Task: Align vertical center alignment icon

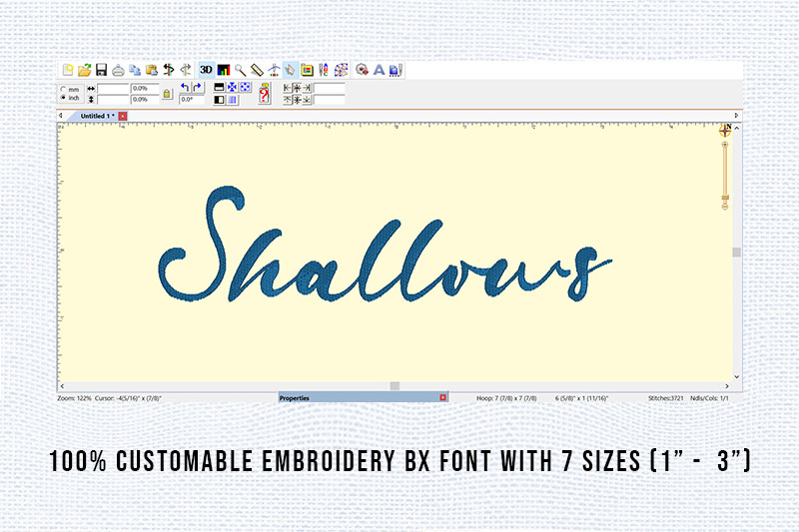Action: 297,100
